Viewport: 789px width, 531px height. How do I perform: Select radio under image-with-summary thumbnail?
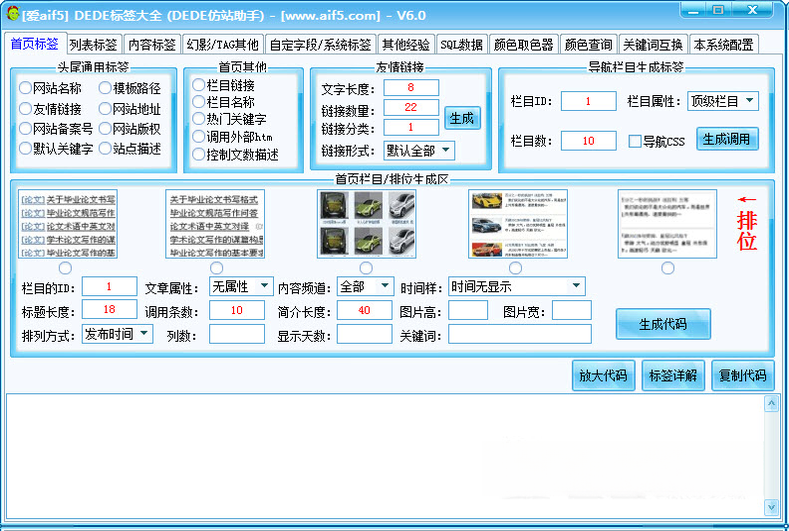pos(515,268)
